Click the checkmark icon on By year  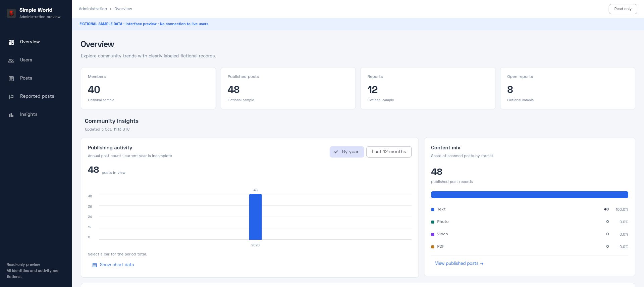(x=336, y=152)
